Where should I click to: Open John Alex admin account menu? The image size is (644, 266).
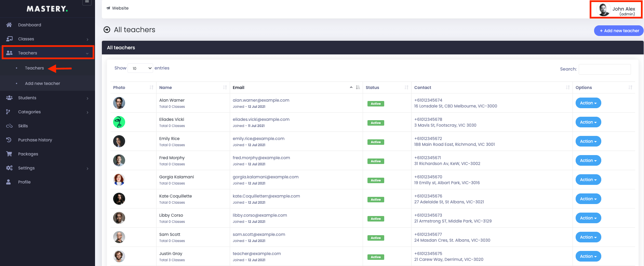coord(616,10)
